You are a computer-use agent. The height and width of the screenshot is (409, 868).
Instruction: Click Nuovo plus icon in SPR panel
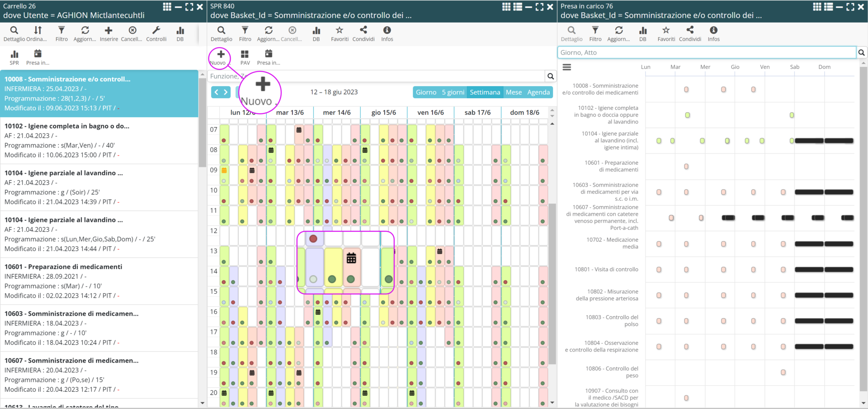coord(221,54)
